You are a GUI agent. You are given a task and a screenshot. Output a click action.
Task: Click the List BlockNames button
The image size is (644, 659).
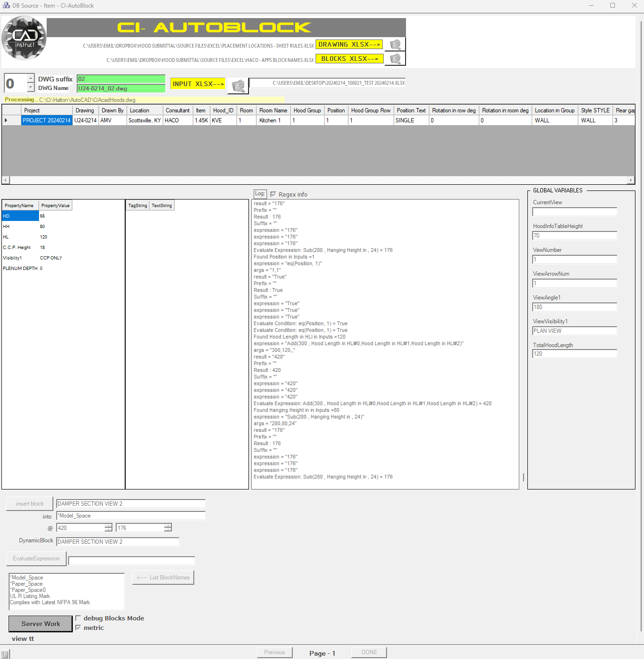[x=163, y=577]
